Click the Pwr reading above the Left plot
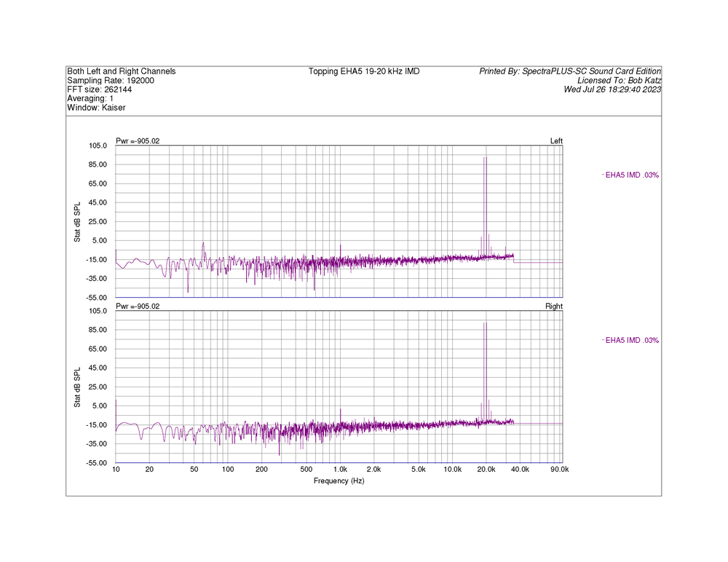728x562 pixels. pos(138,140)
